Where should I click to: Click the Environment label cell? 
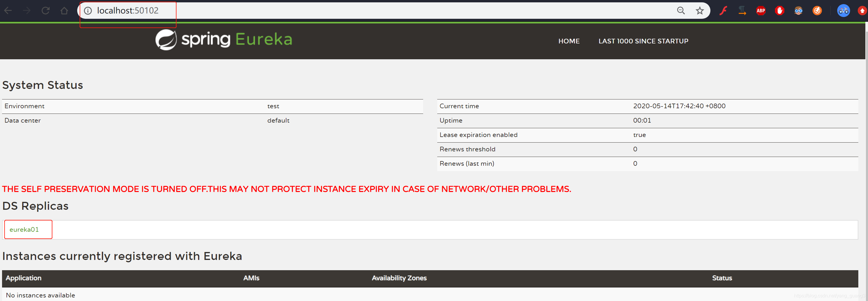point(24,106)
